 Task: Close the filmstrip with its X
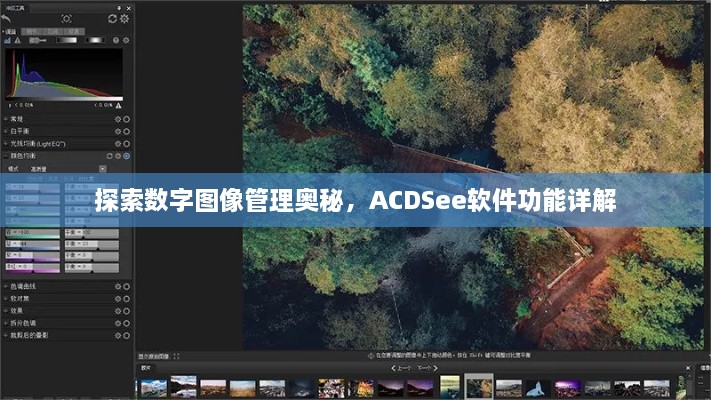688,368
